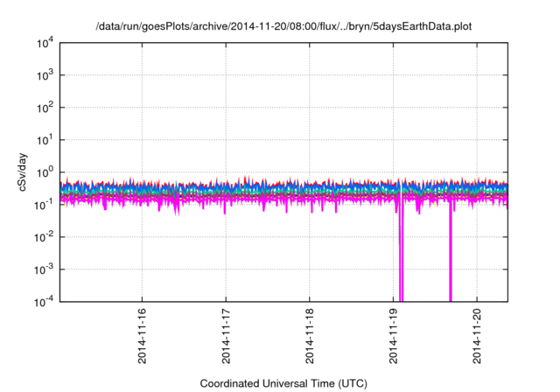Click the 2014-11-18 date tick label
Viewport: 560px width, 392px height.
pos(309,335)
